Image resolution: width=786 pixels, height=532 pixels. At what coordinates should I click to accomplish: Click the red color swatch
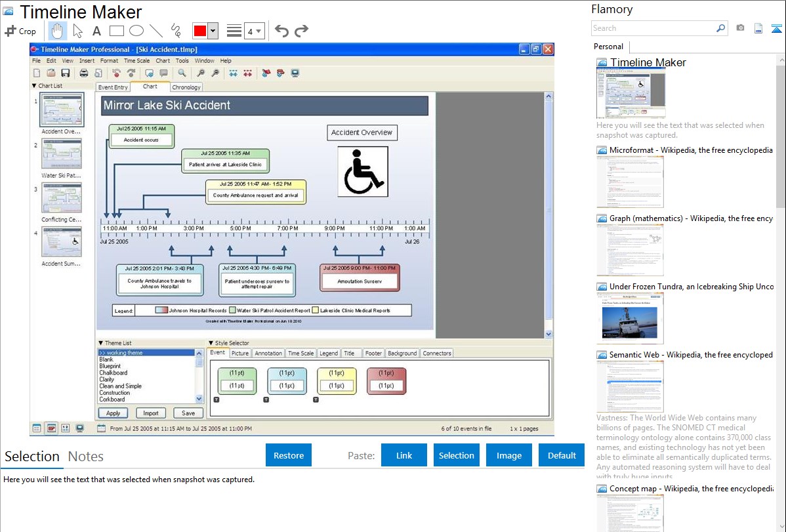click(199, 31)
